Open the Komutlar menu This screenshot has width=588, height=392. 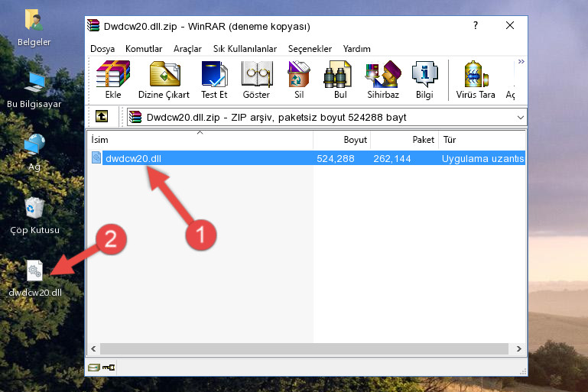pyautogui.click(x=144, y=49)
